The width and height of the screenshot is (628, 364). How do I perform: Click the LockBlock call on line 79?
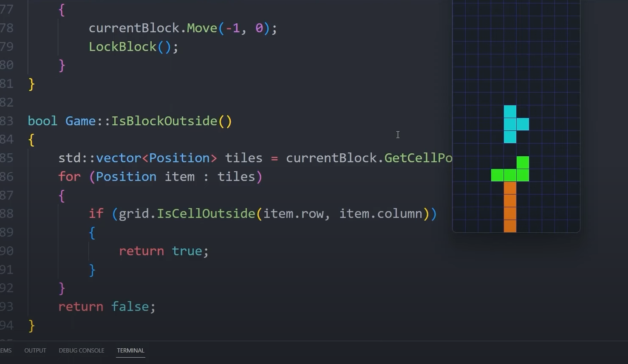122,47
